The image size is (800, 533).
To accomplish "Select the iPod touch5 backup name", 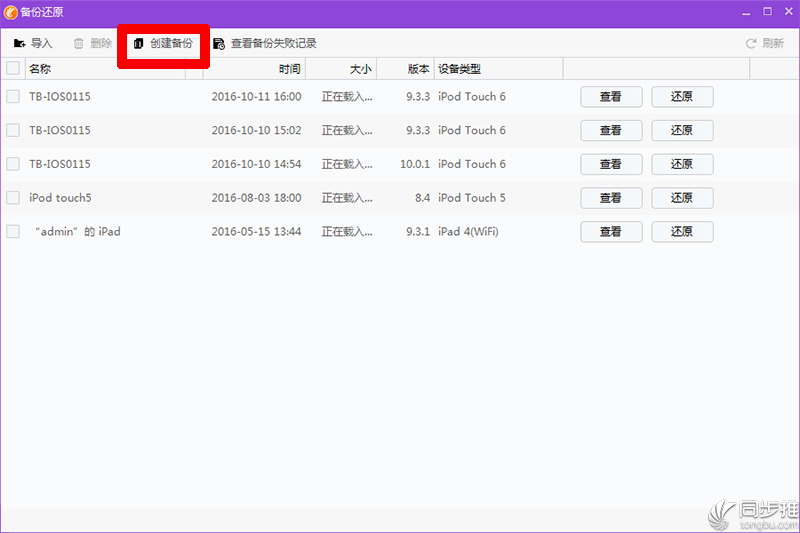I will [x=60, y=197].
